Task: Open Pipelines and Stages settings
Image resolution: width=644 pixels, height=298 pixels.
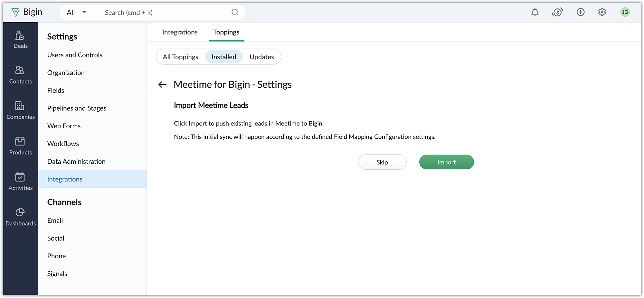Action: [x=77, y=108]
